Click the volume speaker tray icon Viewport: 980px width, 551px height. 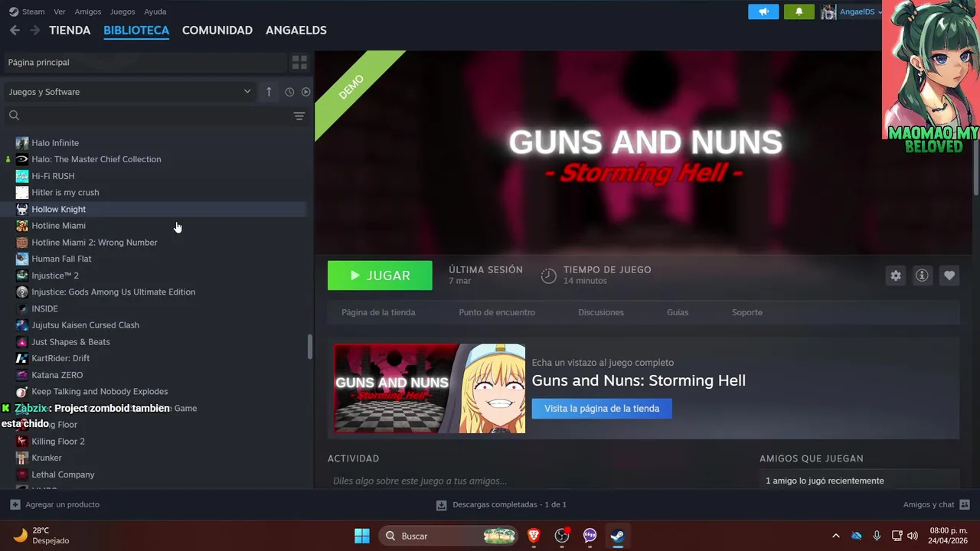913,536
